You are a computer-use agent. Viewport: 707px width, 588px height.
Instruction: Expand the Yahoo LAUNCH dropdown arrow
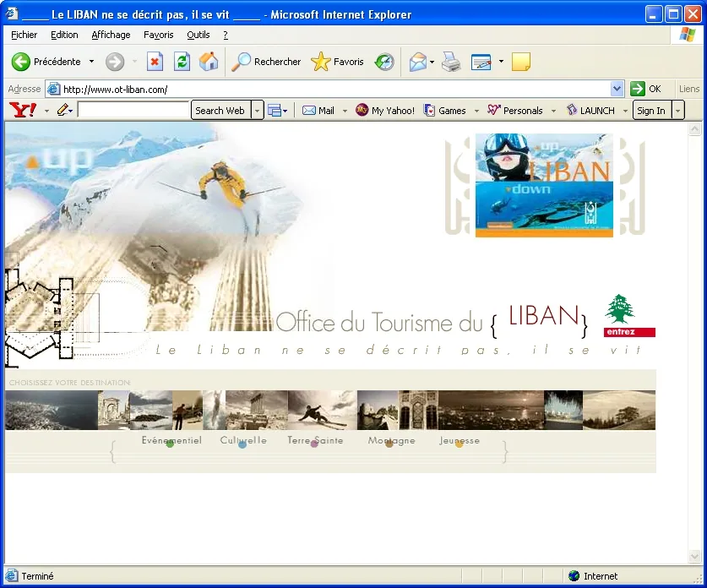coord(625,111)
